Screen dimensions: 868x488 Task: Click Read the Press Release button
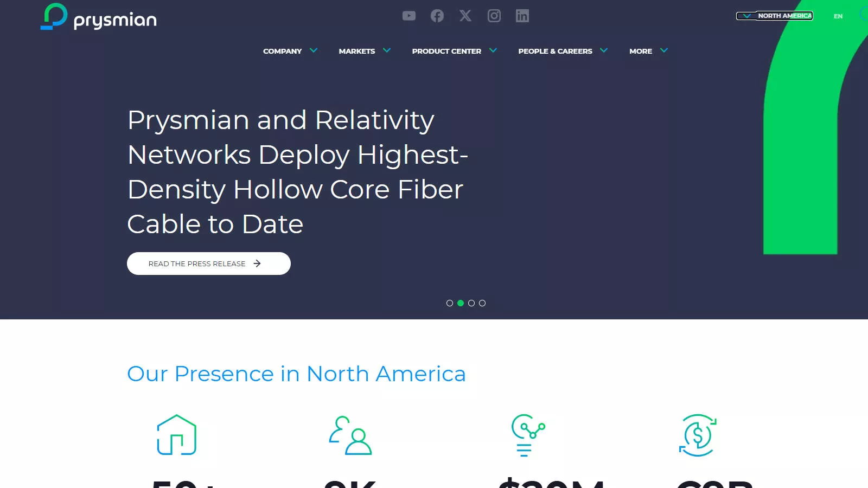209,264
